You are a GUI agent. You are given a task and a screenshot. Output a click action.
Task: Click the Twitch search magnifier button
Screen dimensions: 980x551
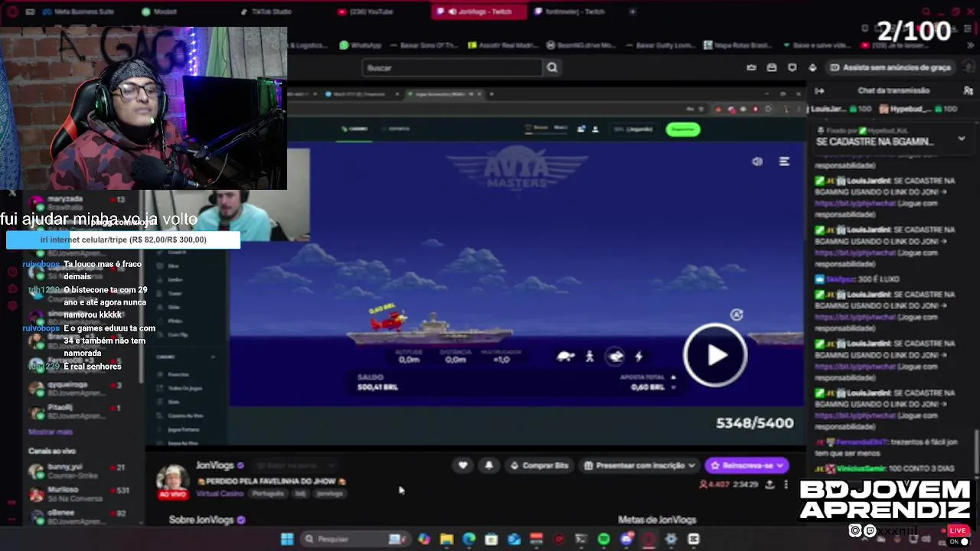552,67
